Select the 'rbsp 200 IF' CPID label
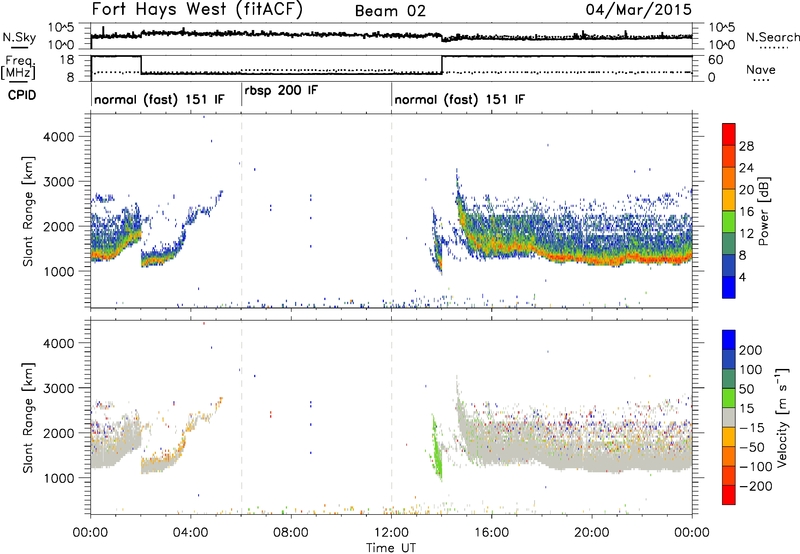 tap(281, 91)
